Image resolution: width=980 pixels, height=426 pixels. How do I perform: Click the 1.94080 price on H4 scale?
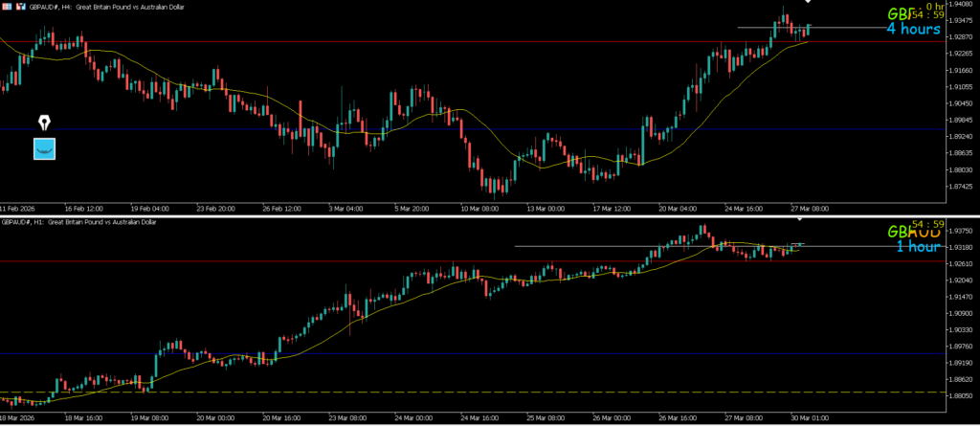(x=958, y=4)
